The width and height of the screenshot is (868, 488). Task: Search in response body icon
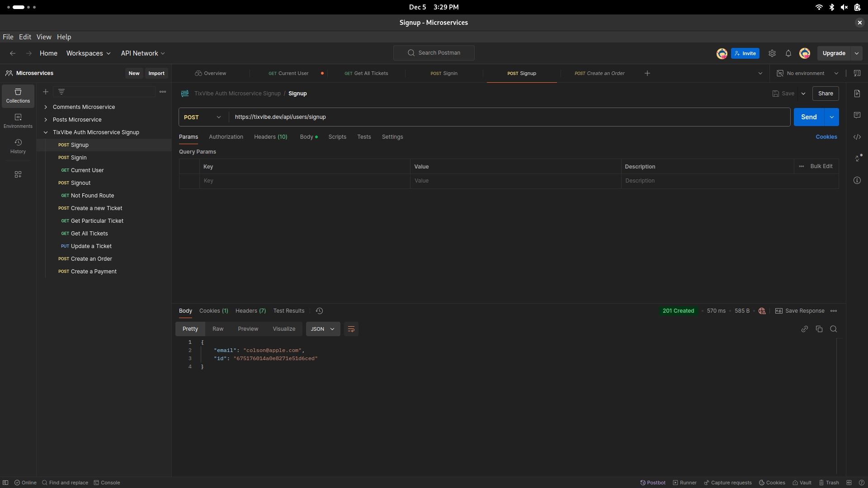(834, 329)
